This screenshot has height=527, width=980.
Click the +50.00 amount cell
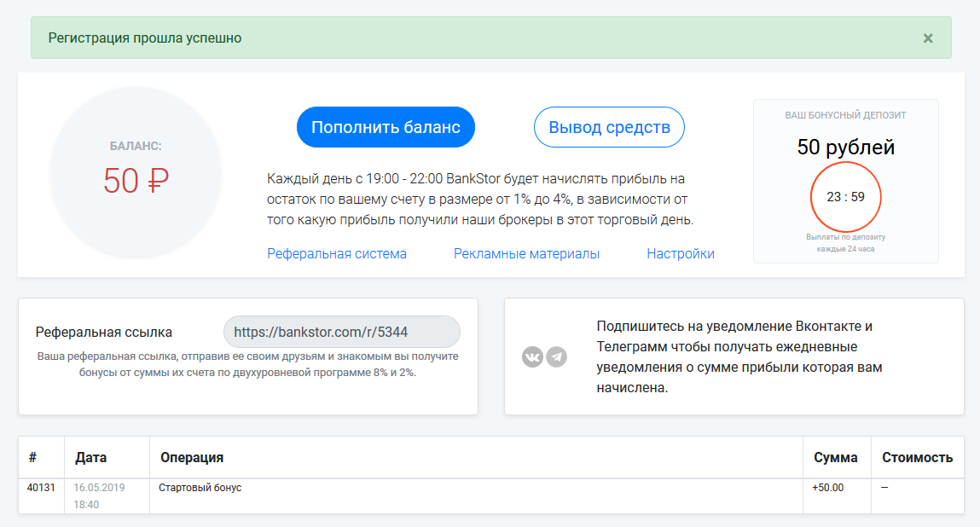coord(827,488)
